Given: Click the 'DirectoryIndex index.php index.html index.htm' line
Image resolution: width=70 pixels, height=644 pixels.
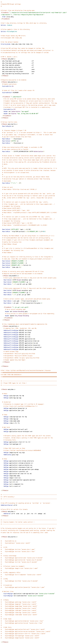Looking at the screenshot, I should pyautogui.click(x=16, y=44).
